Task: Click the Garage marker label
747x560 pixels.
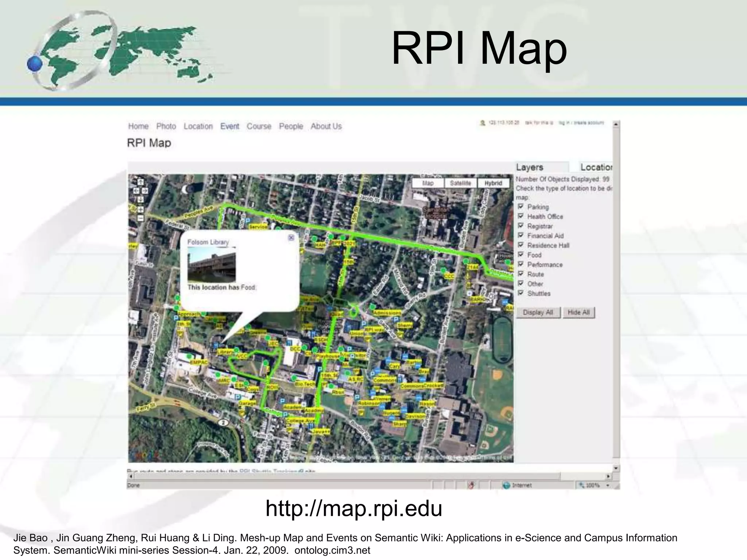Action: coord(247,404)
